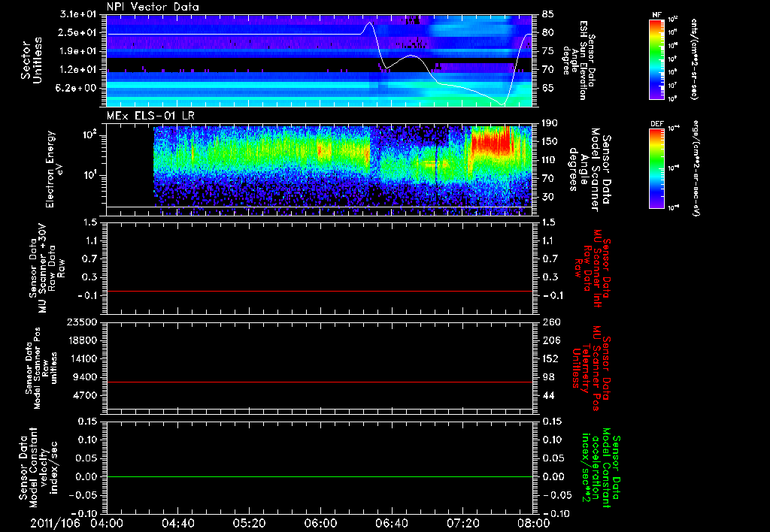Click the "DEF" label above the color bar
Viewport: 770px width, 532px height.
pos(656,124)
